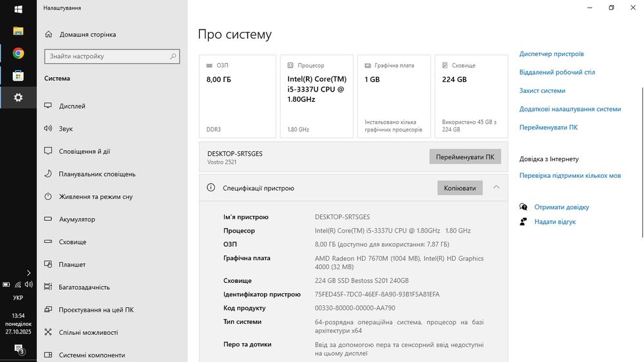Click the search magnifier icon
This screenshot has width=644, height=362.
coord(173,56)
